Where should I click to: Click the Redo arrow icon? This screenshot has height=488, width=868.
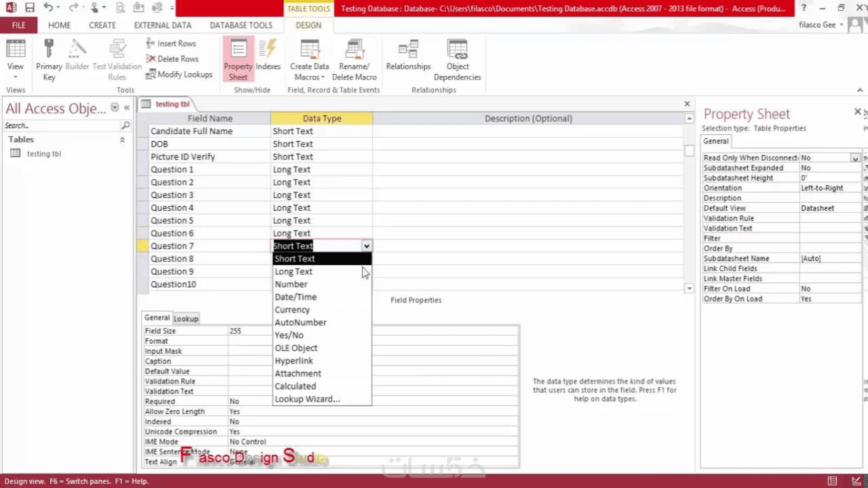pos(73,7)
